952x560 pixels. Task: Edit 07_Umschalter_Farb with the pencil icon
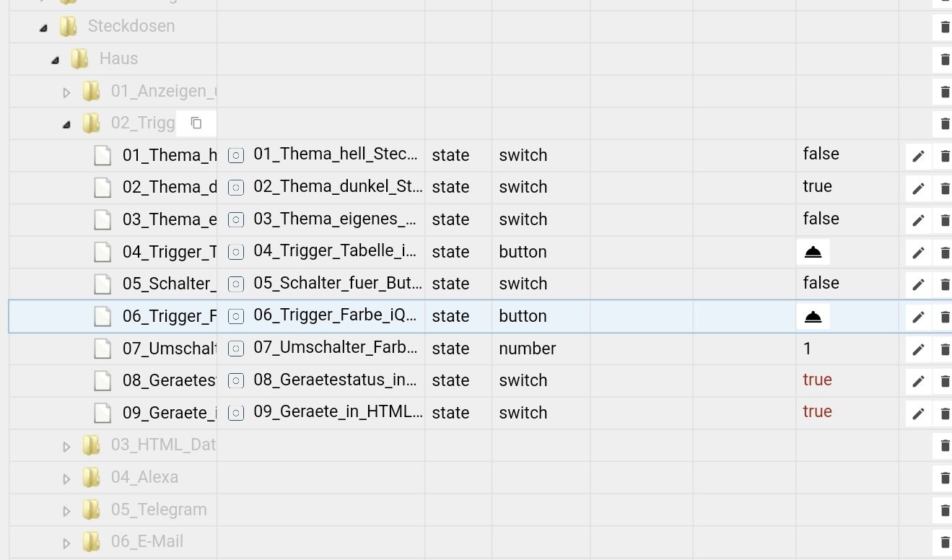918,349
